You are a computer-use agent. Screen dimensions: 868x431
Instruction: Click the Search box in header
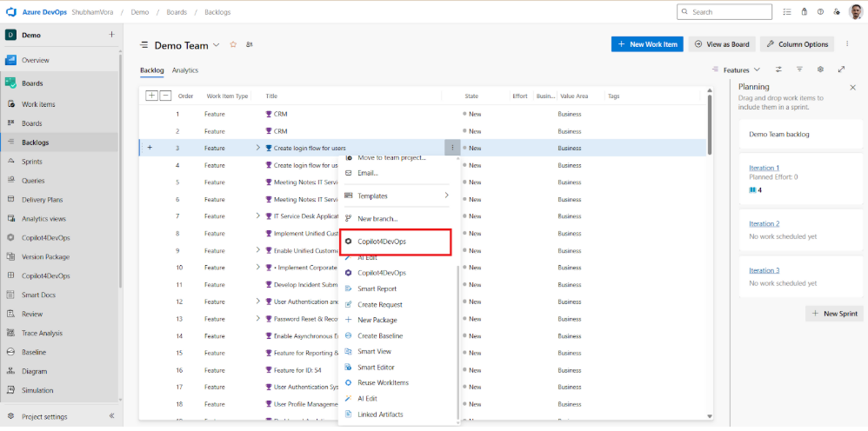tap(724, 11)
